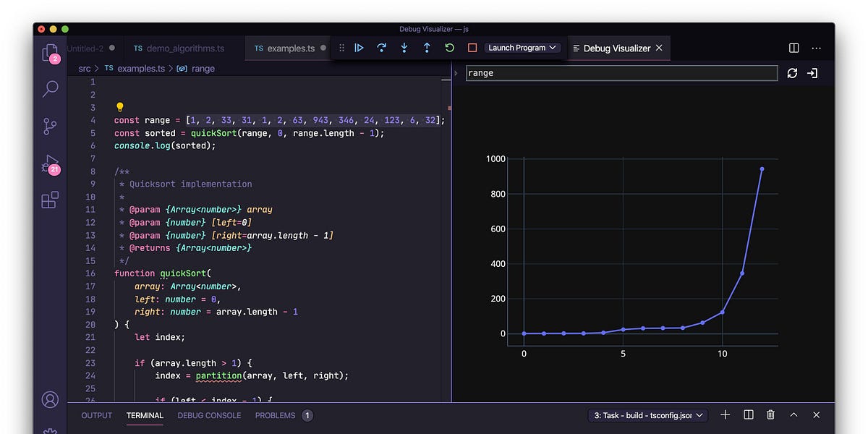Create a new terminal with plus
The height and width of the screenshot is (434, 868).
point(726,414)
